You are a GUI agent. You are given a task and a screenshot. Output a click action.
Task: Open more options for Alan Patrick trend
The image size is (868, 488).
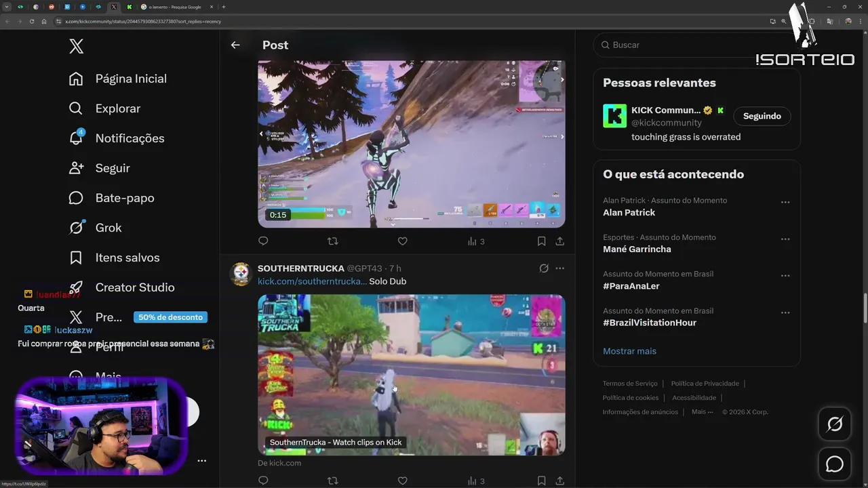(785, 202)
